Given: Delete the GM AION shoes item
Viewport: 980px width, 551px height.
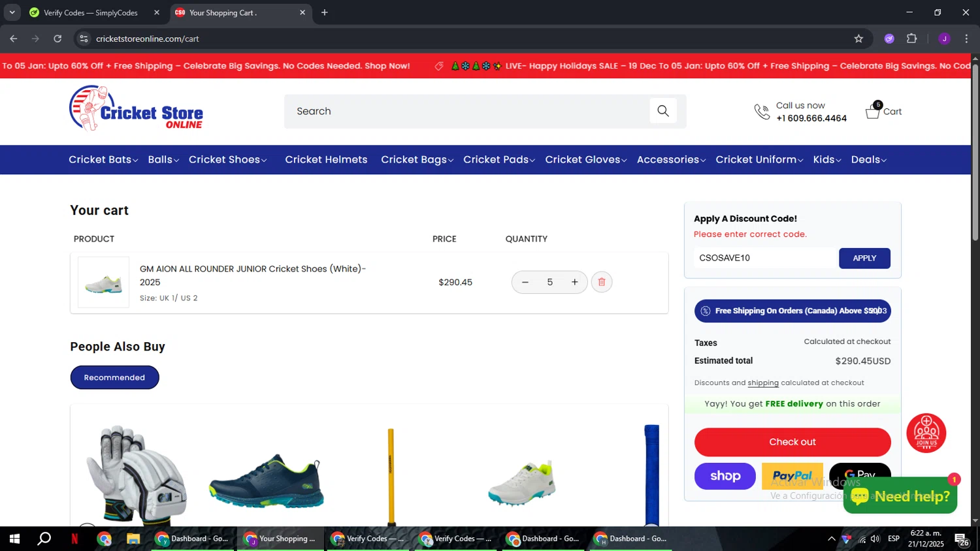Looking at the screenshot, I should pyautogui.click(x=602, y=282).
